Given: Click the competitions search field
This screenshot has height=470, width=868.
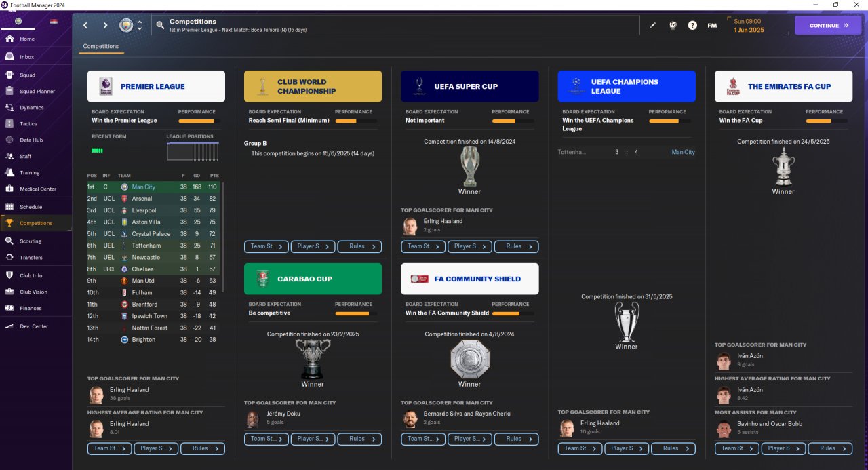Looking at the screenshot, I should click(x=395, y=25).
